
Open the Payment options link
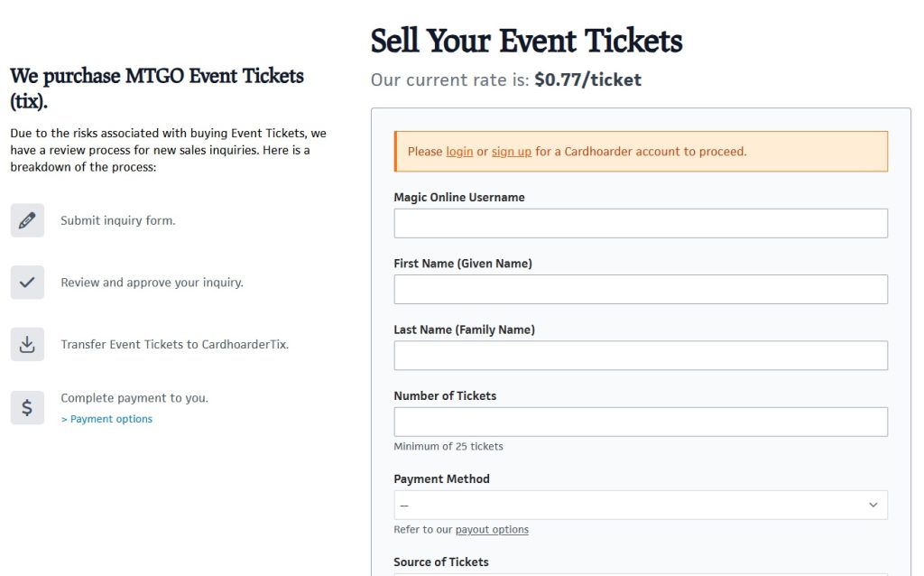tap(106, 418)
